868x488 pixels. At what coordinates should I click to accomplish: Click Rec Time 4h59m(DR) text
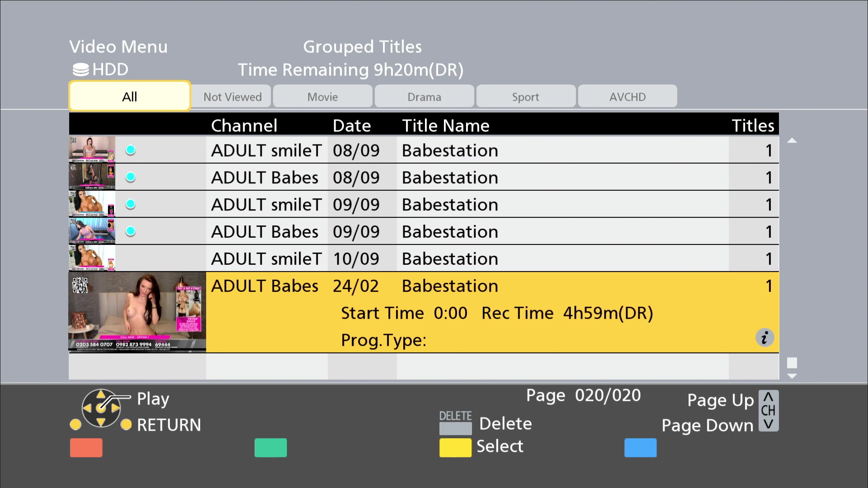pos(567,313)
